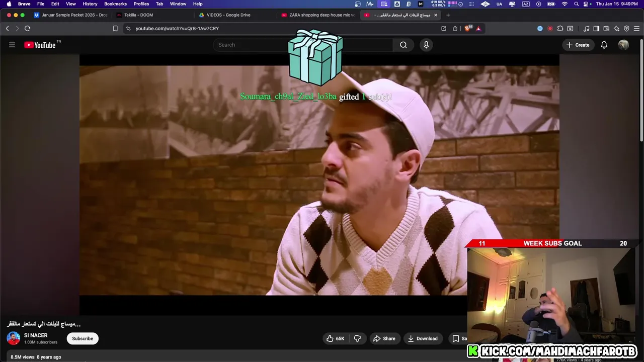Open the Apple menu
This screenshot has width=644, height=362.
[x=9, y=4]
